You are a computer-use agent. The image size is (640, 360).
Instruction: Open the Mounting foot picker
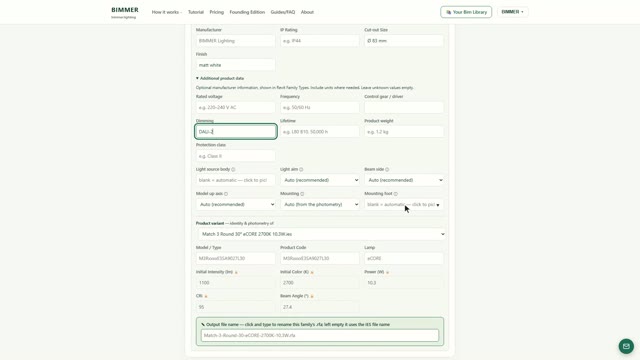point(404,204)
